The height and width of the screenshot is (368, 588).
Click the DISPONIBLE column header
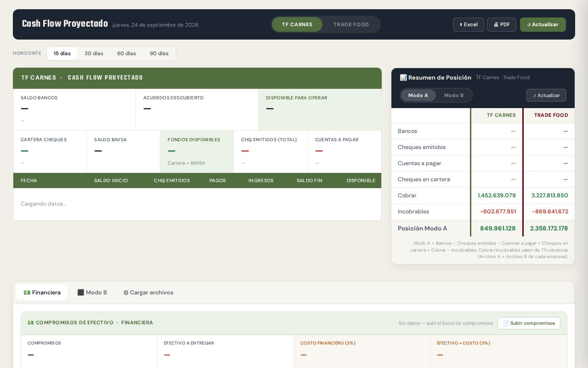click(361, 180)
